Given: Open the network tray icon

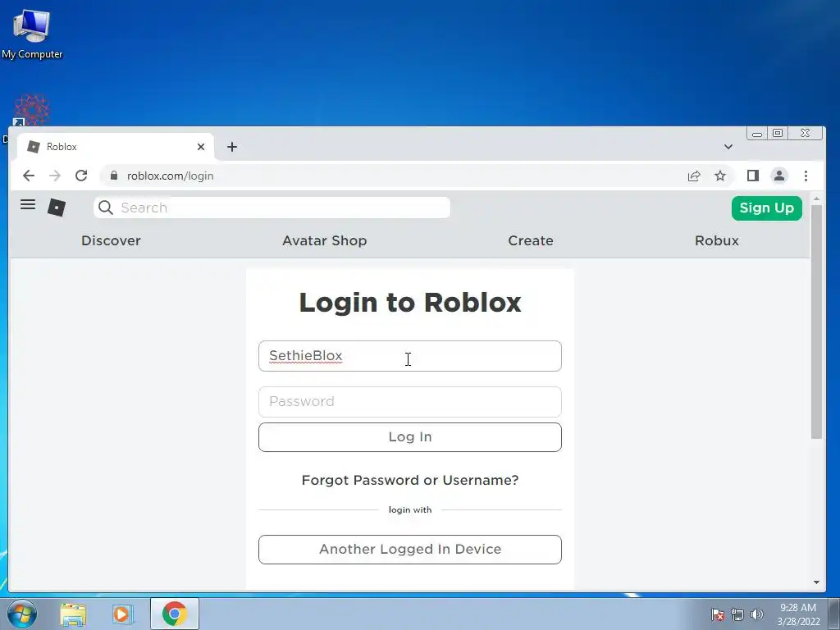Looking at the screenshot, I should [737, 614].
